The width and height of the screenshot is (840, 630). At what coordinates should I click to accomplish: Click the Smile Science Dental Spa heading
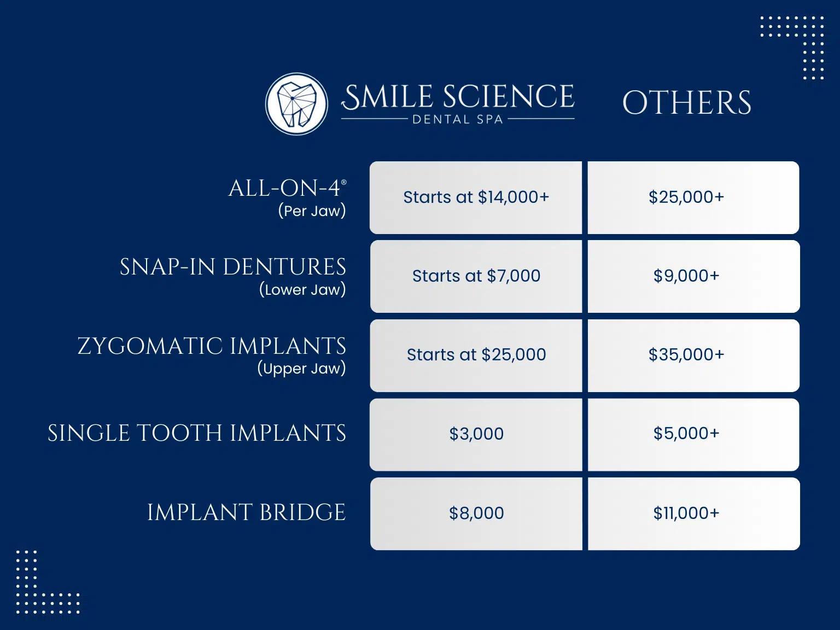[458, 104]
